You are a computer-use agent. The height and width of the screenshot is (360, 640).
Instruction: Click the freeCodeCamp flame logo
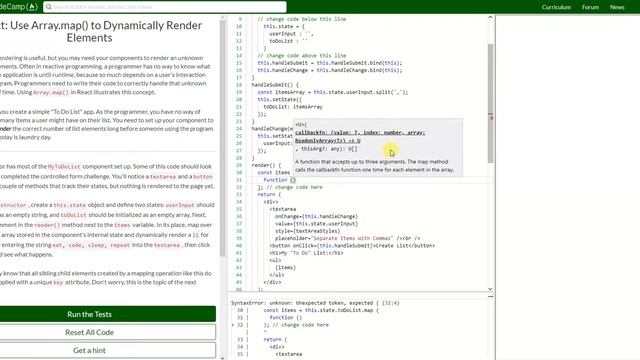point(32,7)
